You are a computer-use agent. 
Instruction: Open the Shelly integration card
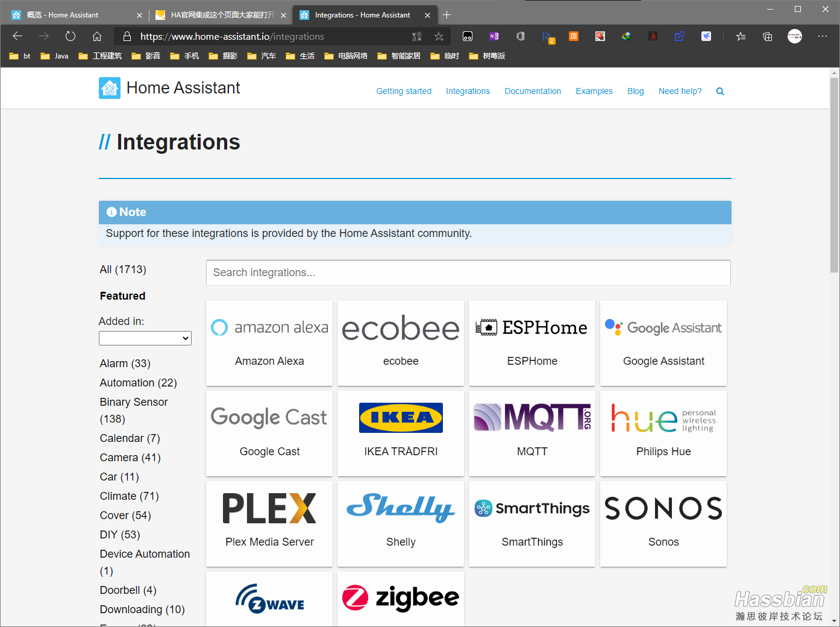[401, 524]
